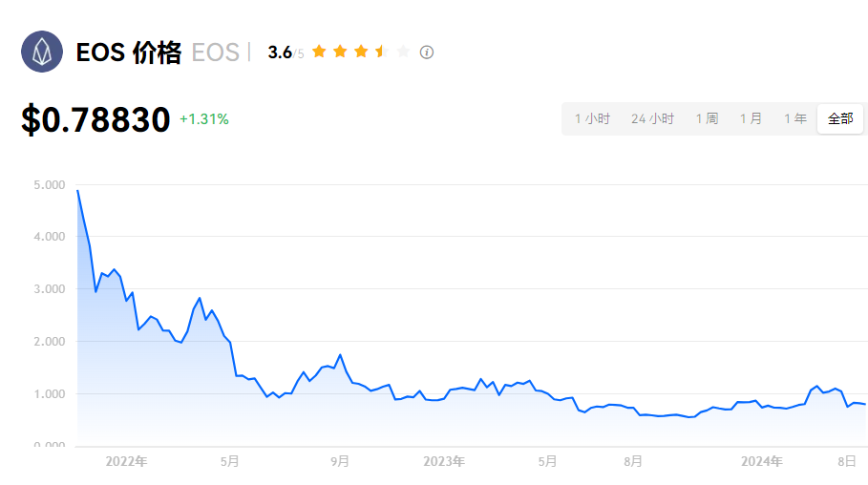Viewport: 868px width, 485px height.
Task: Select the 24 小时 time range
Action: tap(652, 119)
